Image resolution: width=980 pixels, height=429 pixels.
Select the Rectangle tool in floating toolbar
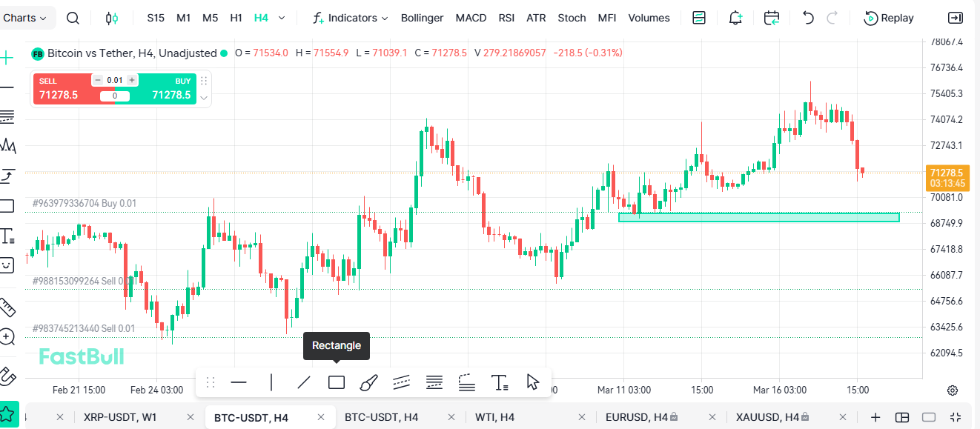click(x=337, y=382)
